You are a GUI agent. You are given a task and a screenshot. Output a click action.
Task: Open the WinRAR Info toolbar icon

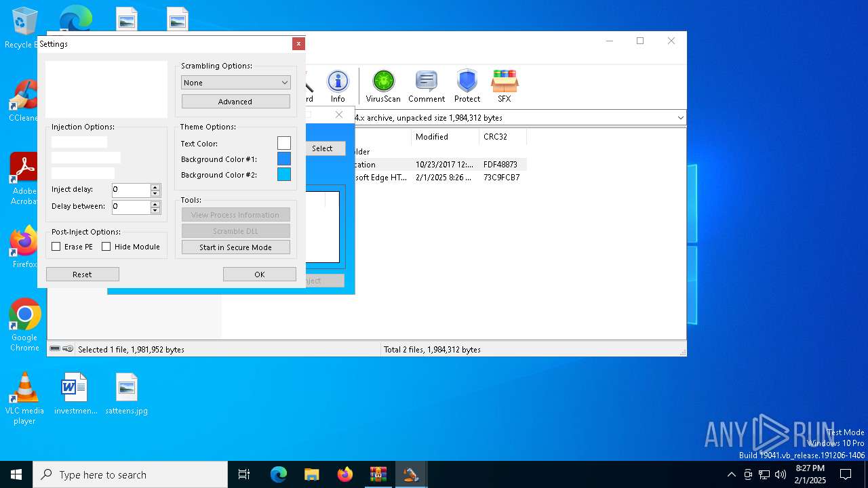pos(338,86)
